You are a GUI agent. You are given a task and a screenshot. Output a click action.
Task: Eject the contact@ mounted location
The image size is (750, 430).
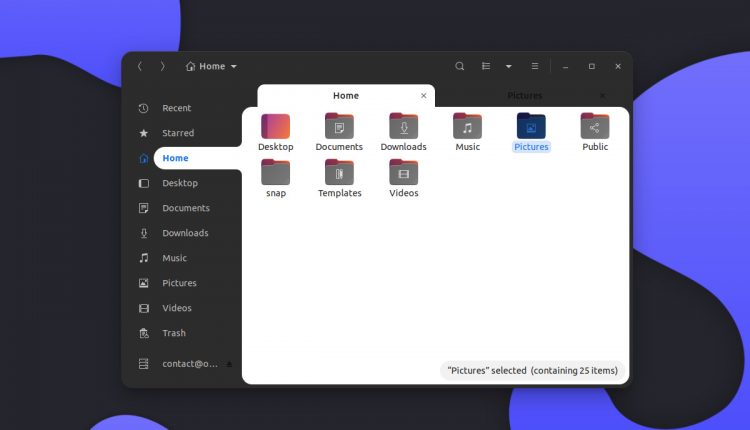pyautogui.click(x=229, y=364)
